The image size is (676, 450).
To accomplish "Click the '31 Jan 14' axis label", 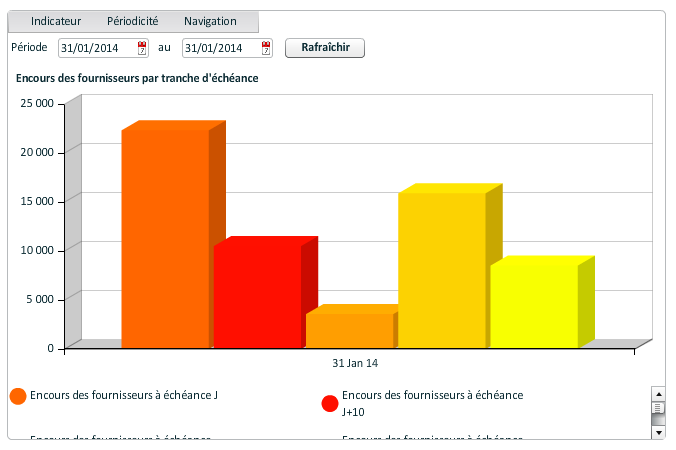I will [x=355, y=363].
